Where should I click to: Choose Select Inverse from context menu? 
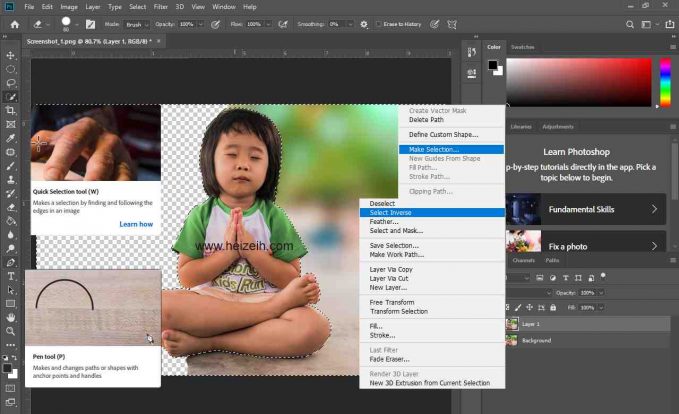click(x=432, y=212)
